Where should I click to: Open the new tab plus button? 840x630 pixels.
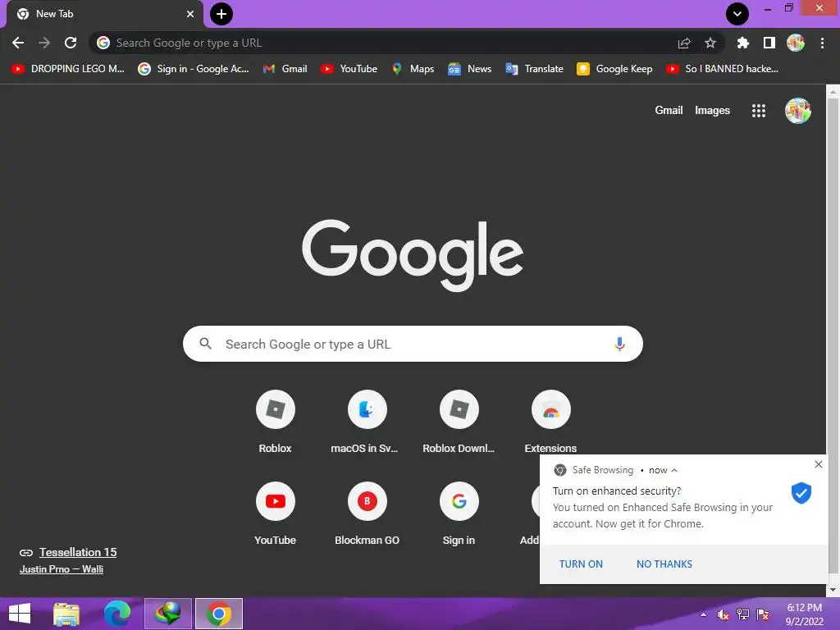(221, 14)
